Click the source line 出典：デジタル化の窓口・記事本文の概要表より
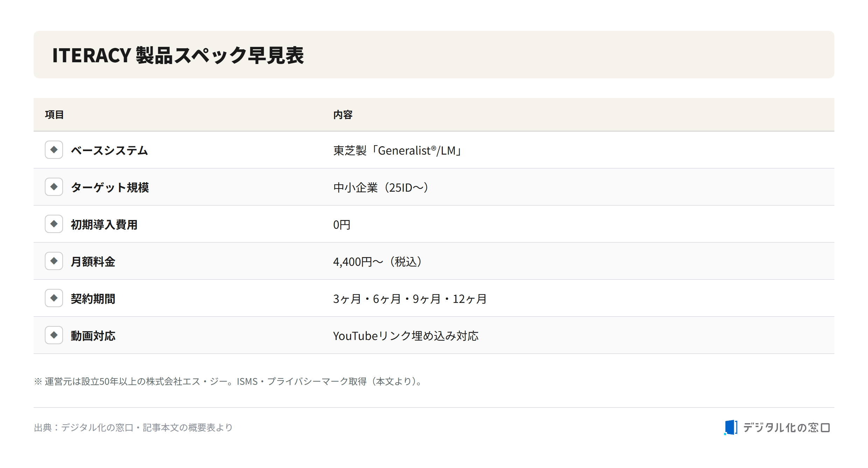The width and height of the screenshot is (868, 468). point(133,427)
